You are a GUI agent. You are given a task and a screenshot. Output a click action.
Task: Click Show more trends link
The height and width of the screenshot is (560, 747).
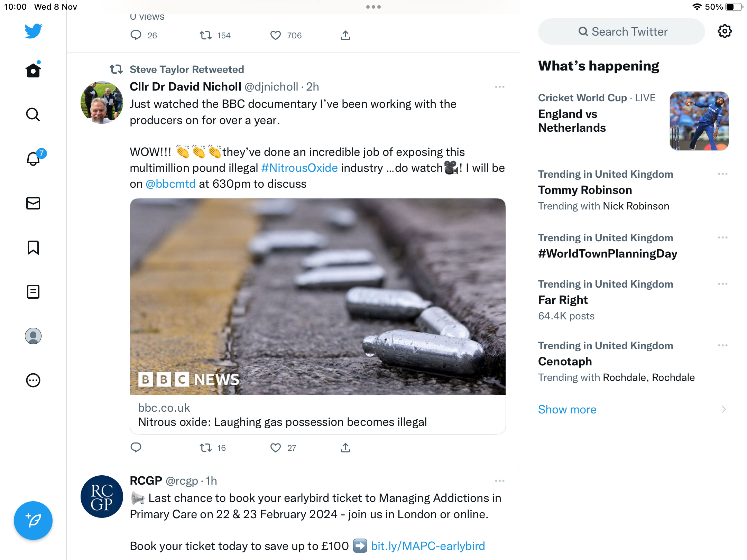pos(567,409)
